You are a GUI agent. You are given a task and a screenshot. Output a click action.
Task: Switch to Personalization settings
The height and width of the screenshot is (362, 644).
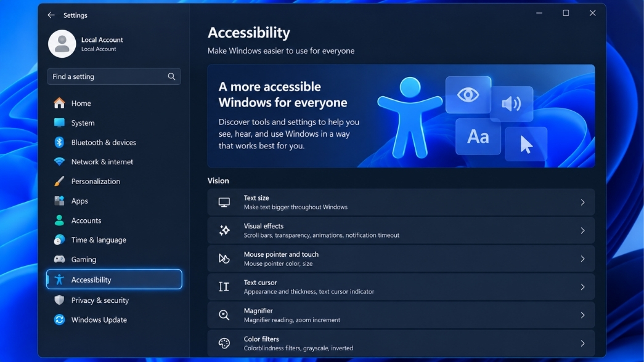click(114, 181)
